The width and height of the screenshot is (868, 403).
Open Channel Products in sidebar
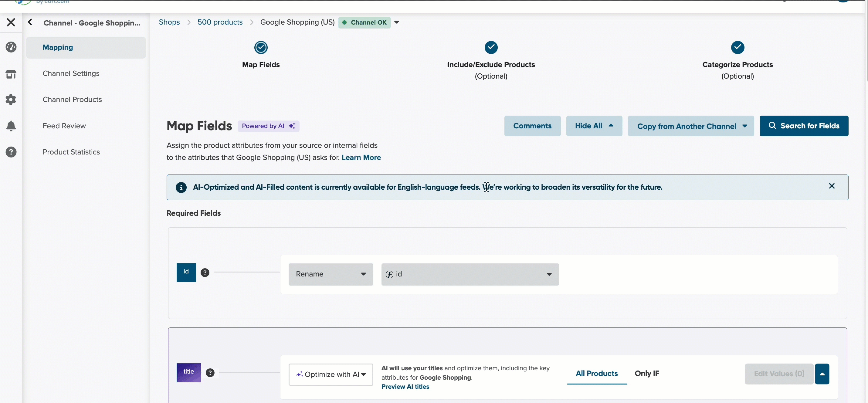click(72, 100)
